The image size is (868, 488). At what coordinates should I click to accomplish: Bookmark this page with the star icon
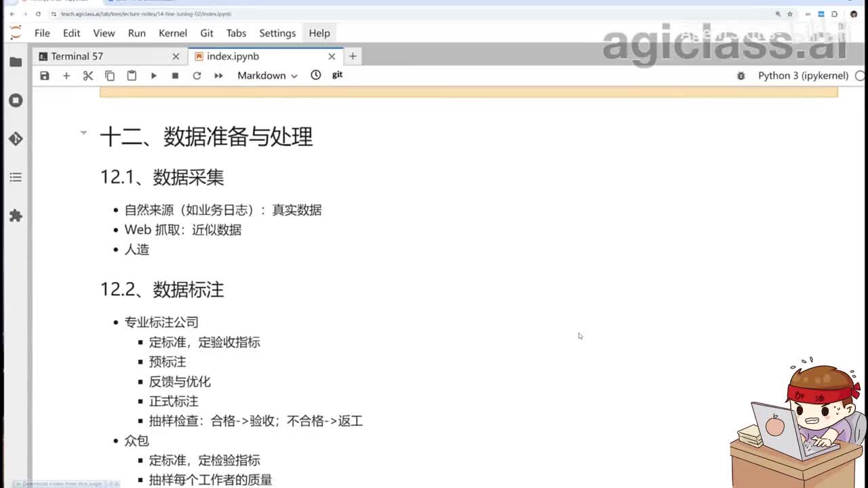[790, 14]
